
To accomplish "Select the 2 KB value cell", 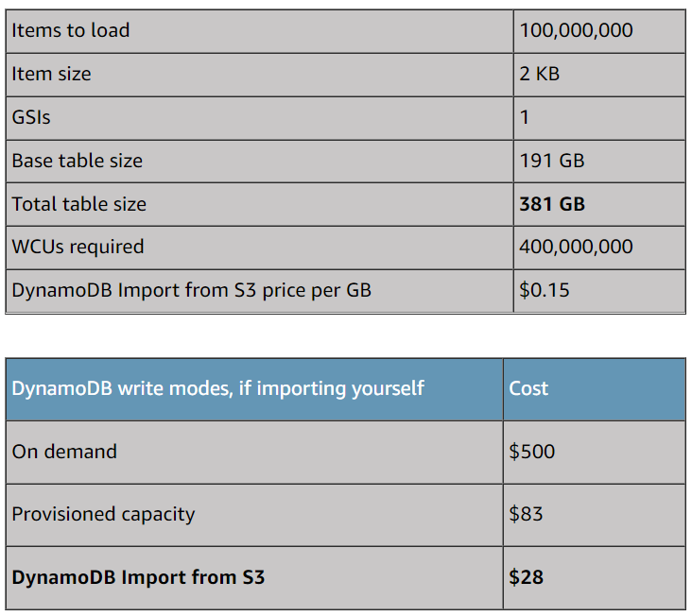I will point(540,74).
